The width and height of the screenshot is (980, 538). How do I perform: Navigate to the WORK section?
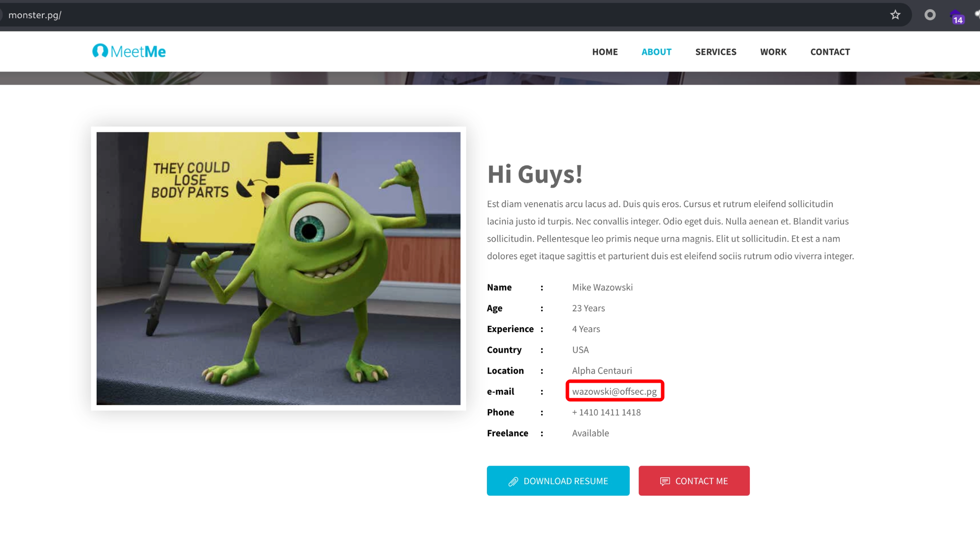(773, 52)
